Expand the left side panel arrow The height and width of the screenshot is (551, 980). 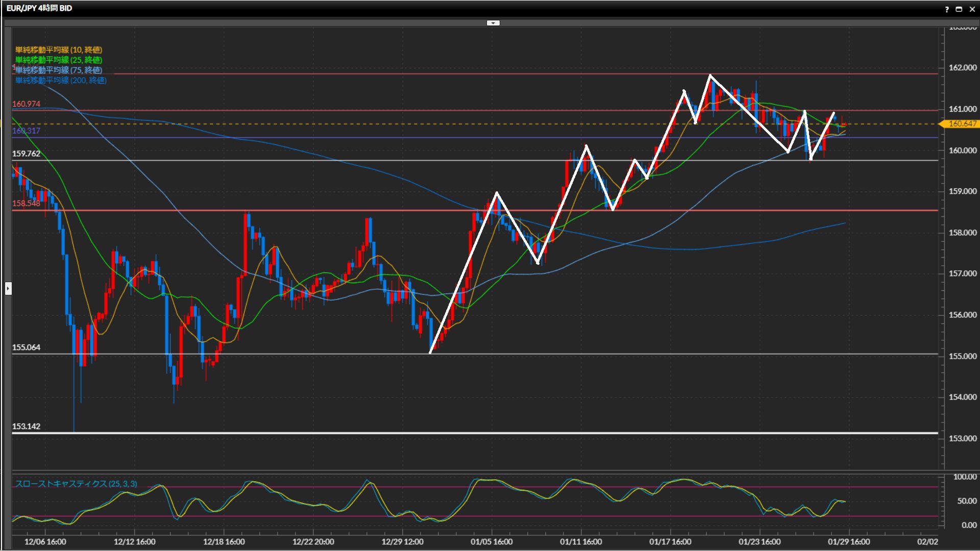(8, 289)
